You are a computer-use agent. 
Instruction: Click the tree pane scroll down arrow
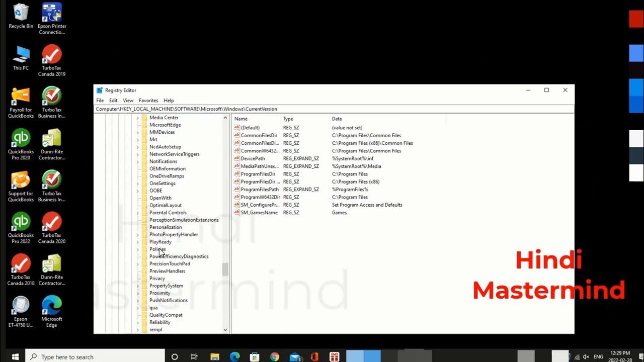(x=225, y=330)
